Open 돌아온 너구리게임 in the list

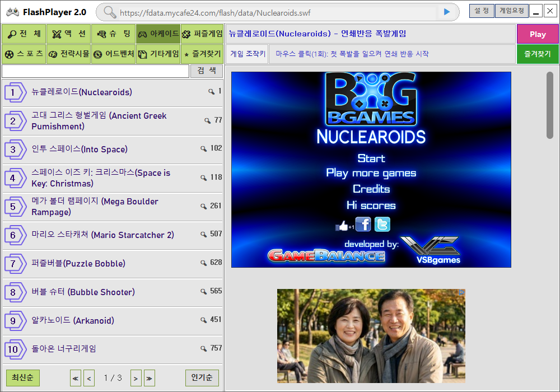coord(113,349)
